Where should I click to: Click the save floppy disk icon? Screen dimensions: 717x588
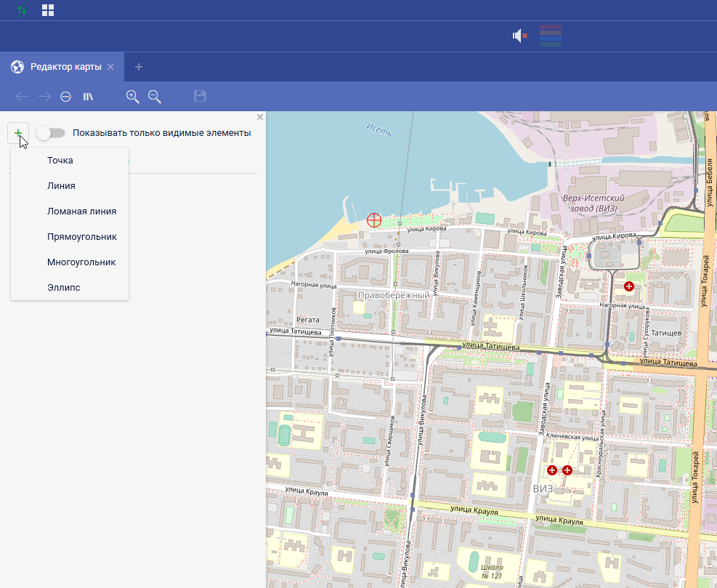200,96
